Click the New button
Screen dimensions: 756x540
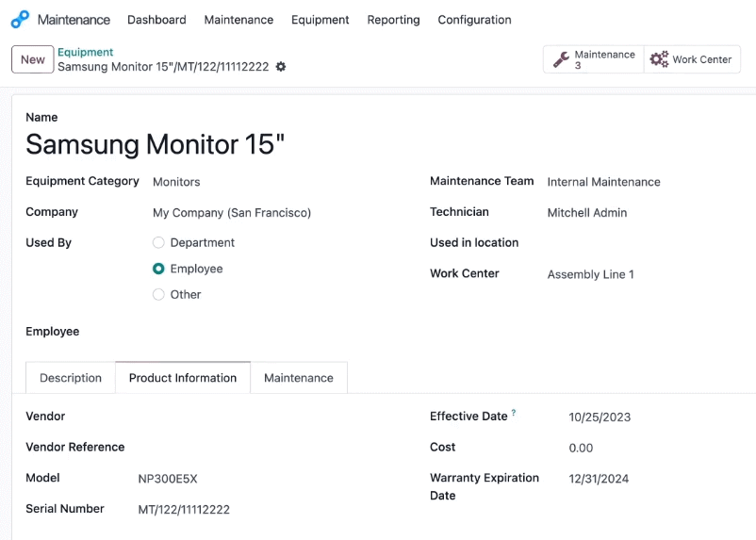[33, 59]
